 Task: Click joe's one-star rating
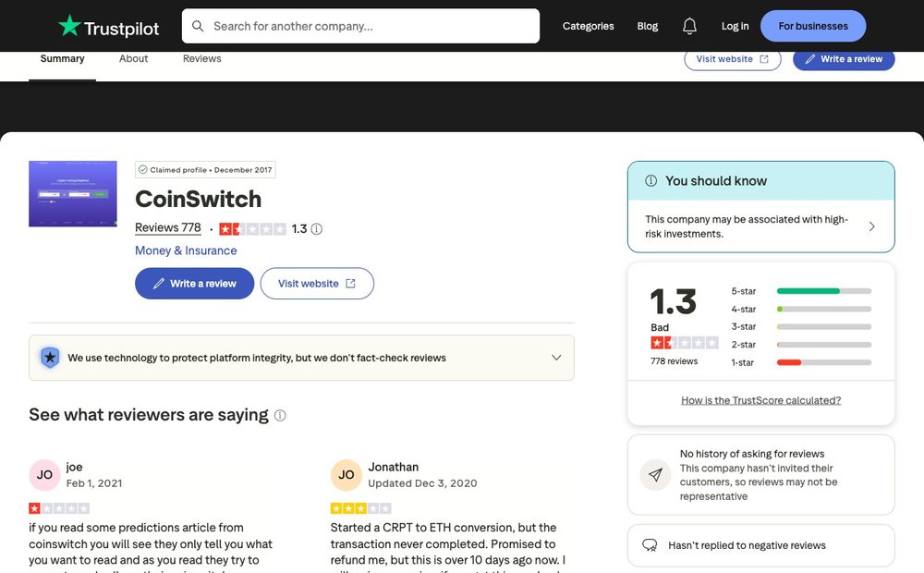59,508
